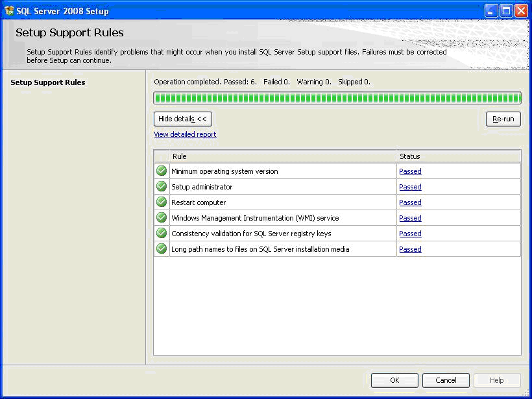Click the OK button to continue
The image size is (532, 399).
click(394, 380)
